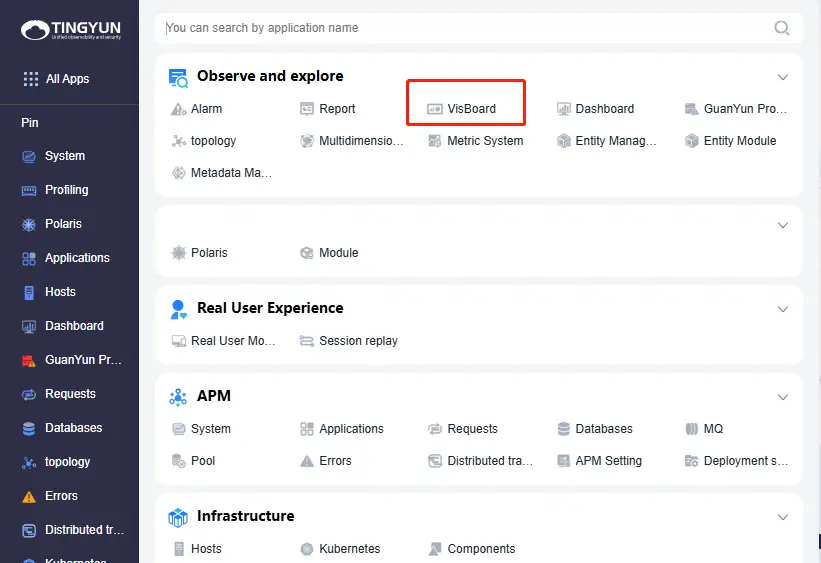Go to Hosts in the left sidebar
Screen dimensions: 821x563
click(x=60, y=292)
